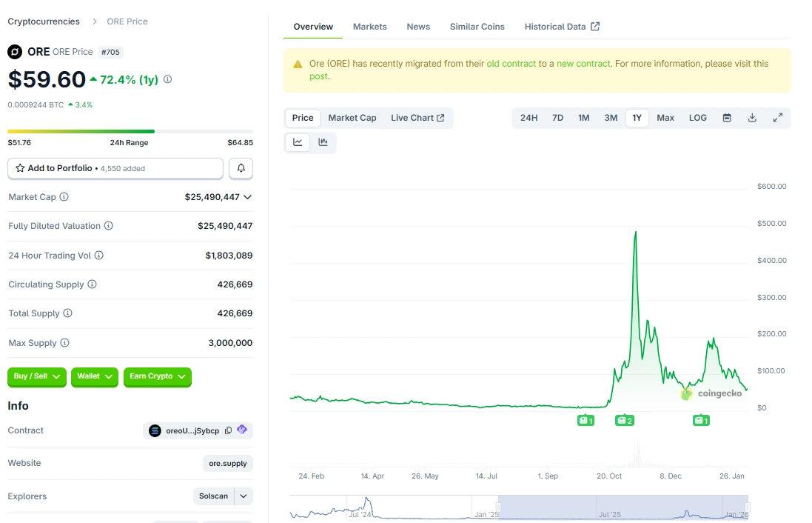Switch chart to Market Cap view
This screenshot has height=523, width=812.
coord(352,117)
